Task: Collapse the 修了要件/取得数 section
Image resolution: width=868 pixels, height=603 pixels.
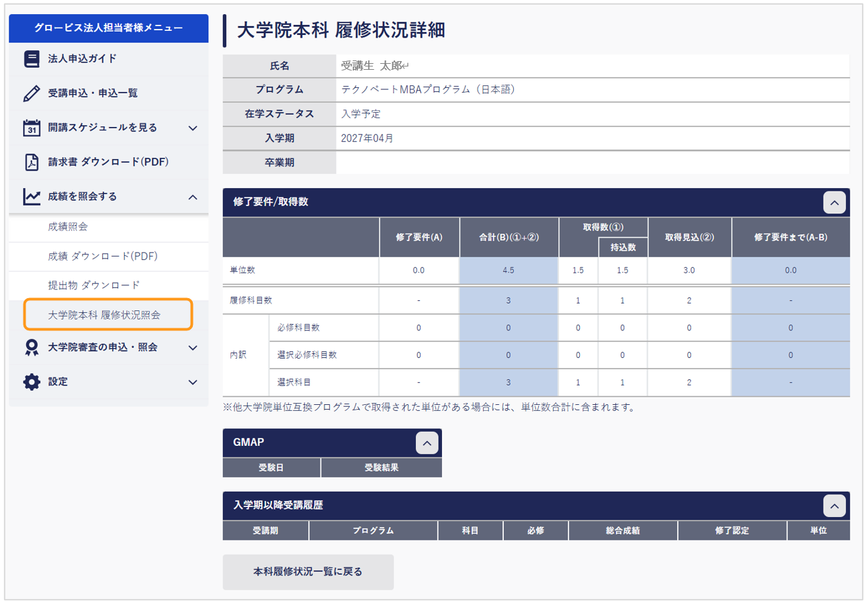Action: (x=834, y=202)
